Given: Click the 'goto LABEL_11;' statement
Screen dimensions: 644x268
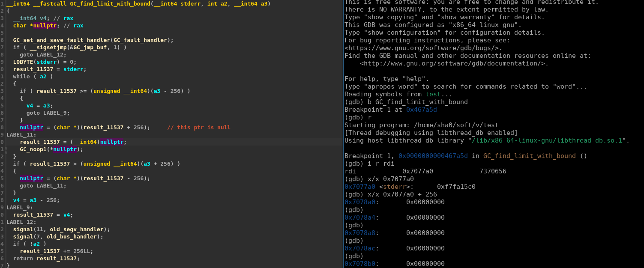Looking at the screenshot, I should point(43,186).
